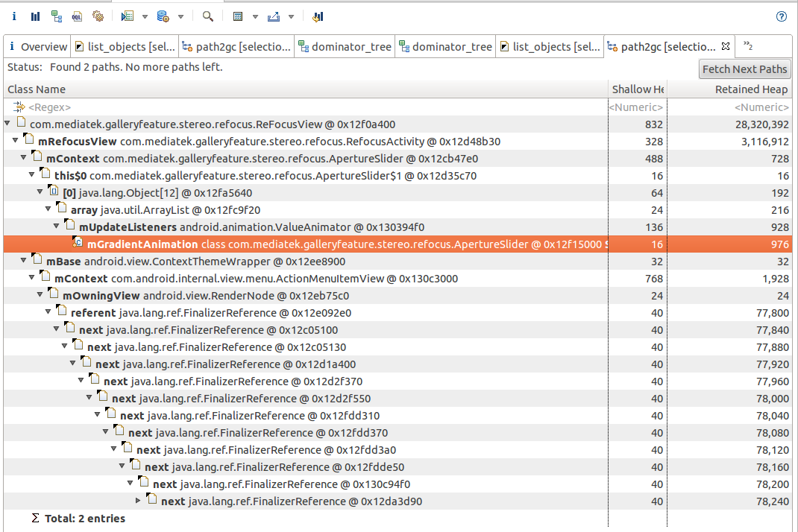Collapse the ReFocusView root tree node
The width and height of the screenshot is (798, 532).
pyautogui.click(x=7, y=124)
